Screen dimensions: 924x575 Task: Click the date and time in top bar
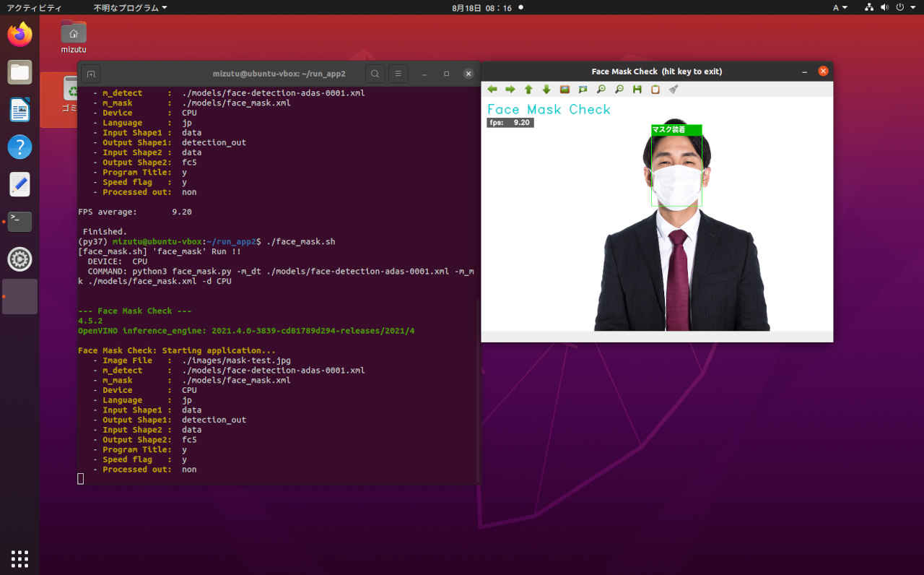481,7
